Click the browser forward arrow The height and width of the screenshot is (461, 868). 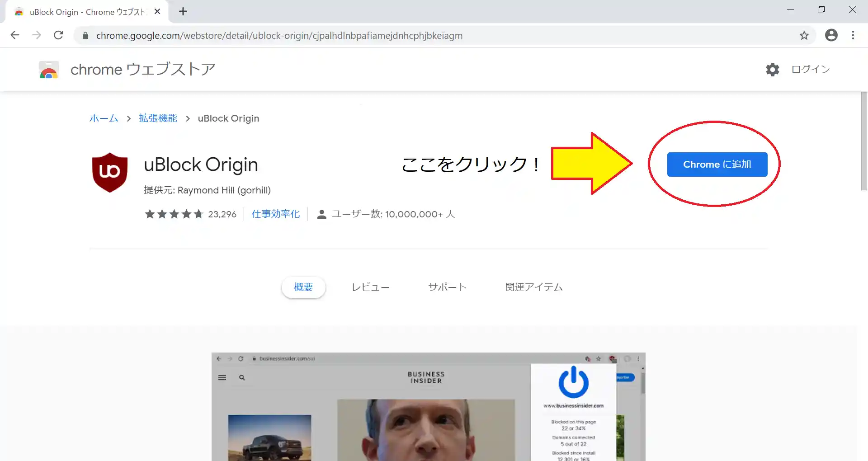(37, 35)
